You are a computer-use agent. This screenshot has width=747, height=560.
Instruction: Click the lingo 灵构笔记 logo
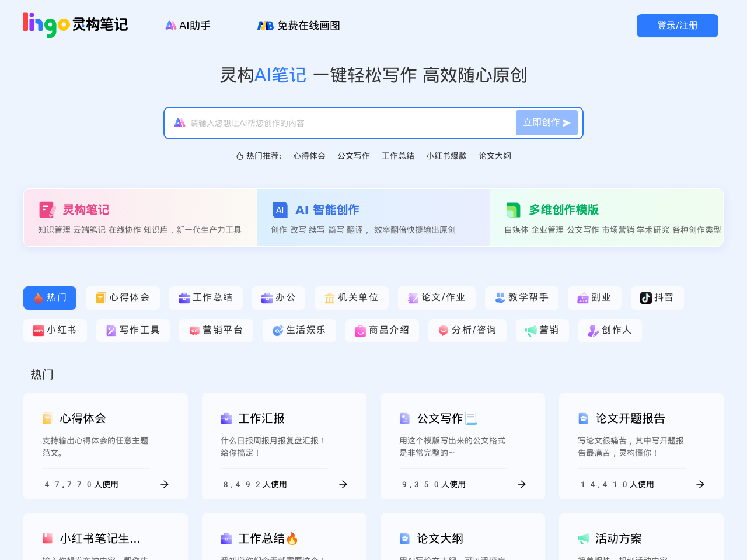[75, 25]
